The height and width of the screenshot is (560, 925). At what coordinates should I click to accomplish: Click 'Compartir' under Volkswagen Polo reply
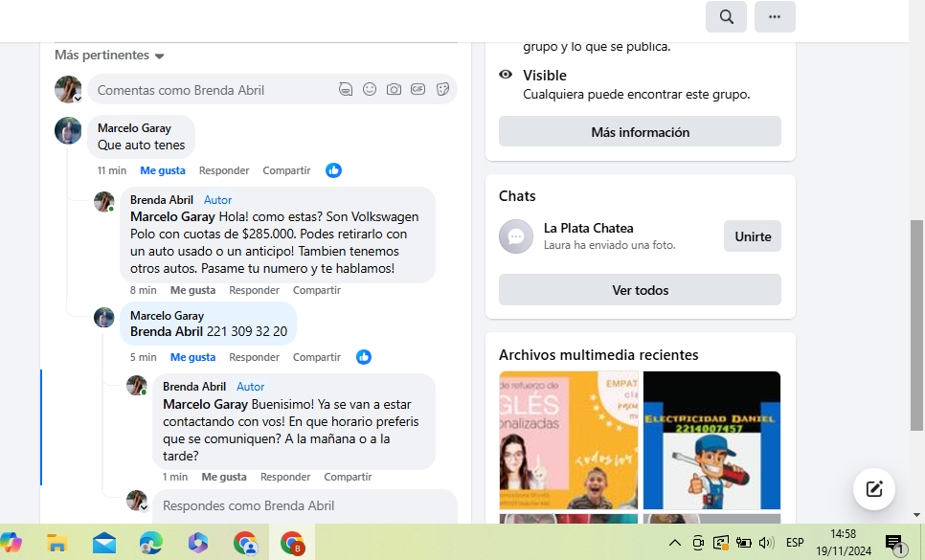317,290
